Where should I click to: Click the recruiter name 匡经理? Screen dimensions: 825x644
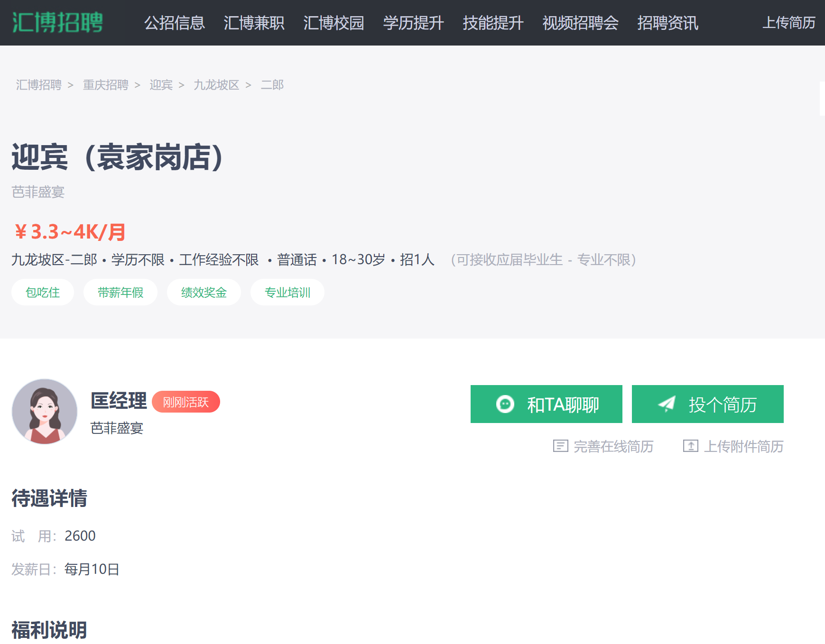click(119, 401)
